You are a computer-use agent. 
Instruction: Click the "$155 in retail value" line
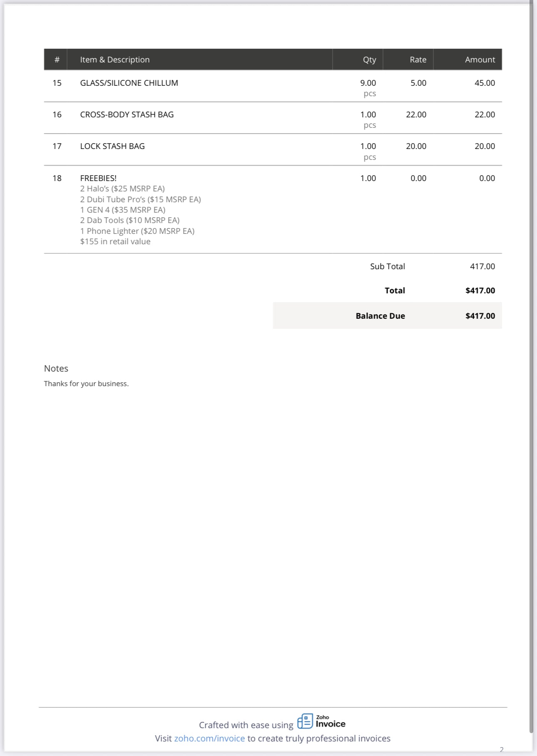(115, 241)
